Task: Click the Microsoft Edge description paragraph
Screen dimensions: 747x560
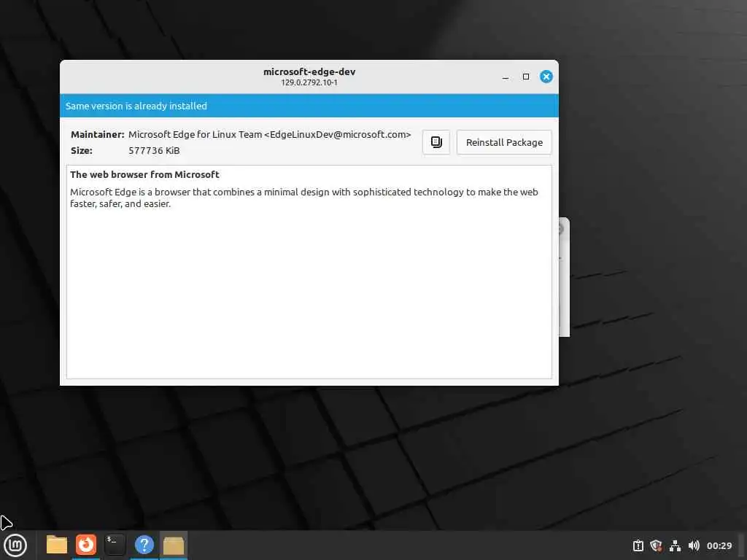Action: pyautogui.click(x=304, y=198)
